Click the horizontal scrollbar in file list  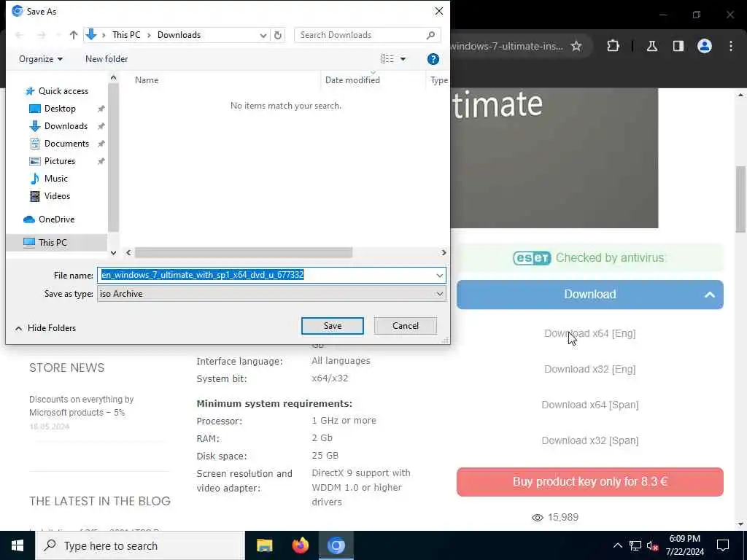(244, 252)
